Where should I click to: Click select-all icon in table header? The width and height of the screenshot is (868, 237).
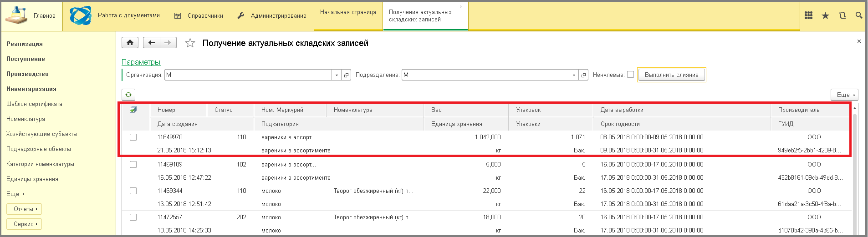[133, 110]
